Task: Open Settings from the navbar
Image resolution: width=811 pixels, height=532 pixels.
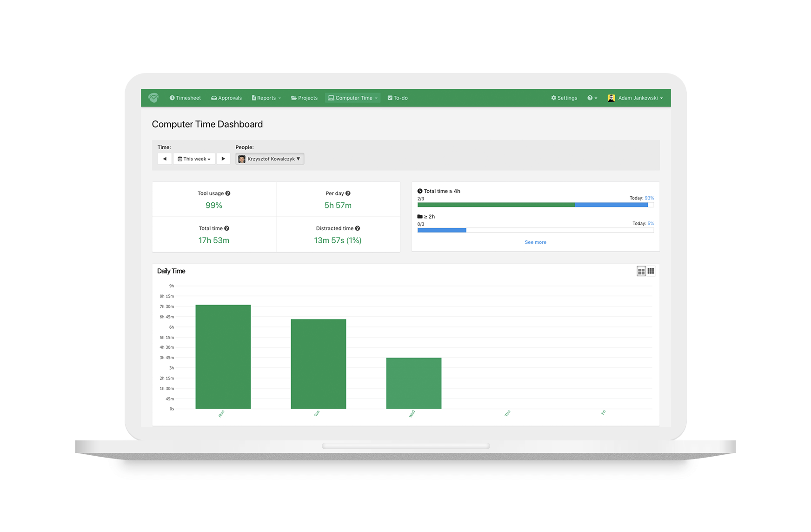Action: [564, 98]
